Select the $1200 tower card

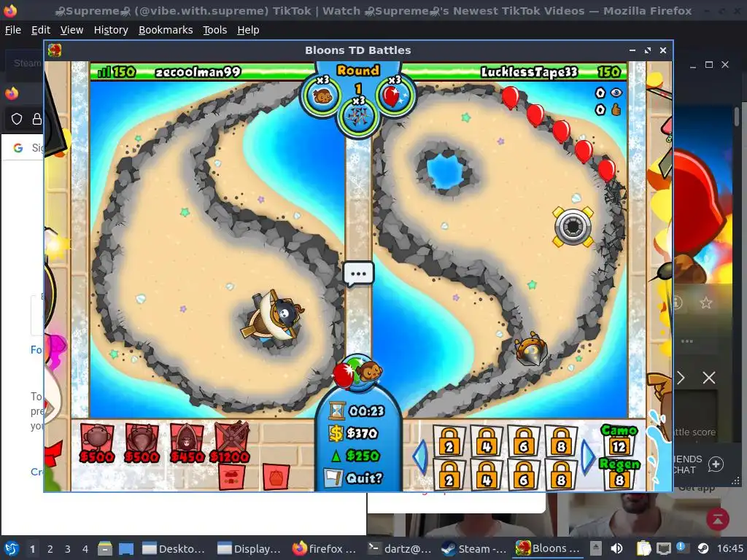click(x=230, y=443)
